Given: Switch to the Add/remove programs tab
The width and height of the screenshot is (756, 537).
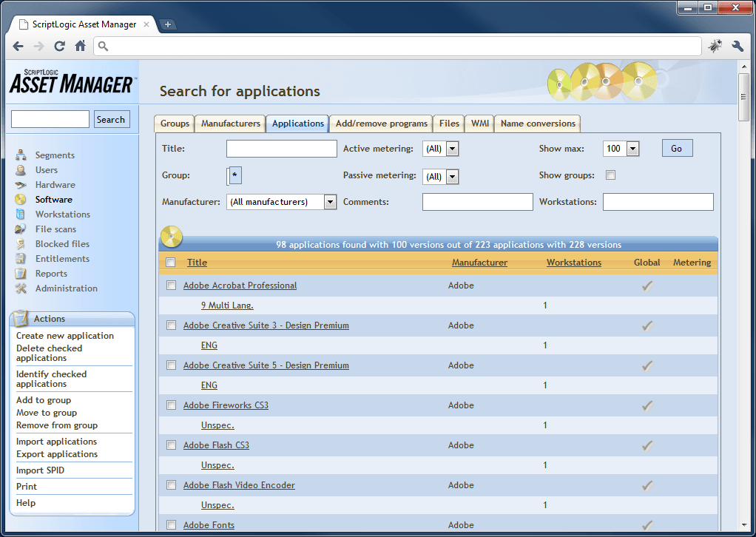Looking at the screenshot, I should point(381,124).
